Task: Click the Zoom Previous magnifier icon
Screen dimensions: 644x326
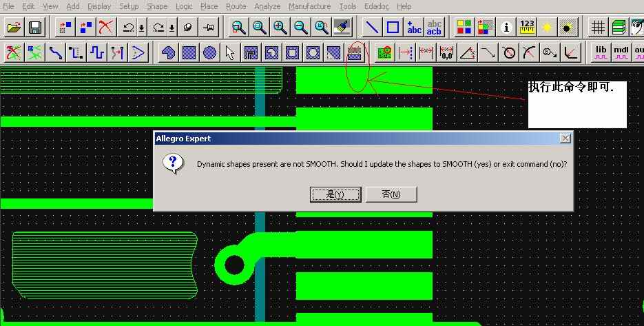Action: tap(322, 28)
